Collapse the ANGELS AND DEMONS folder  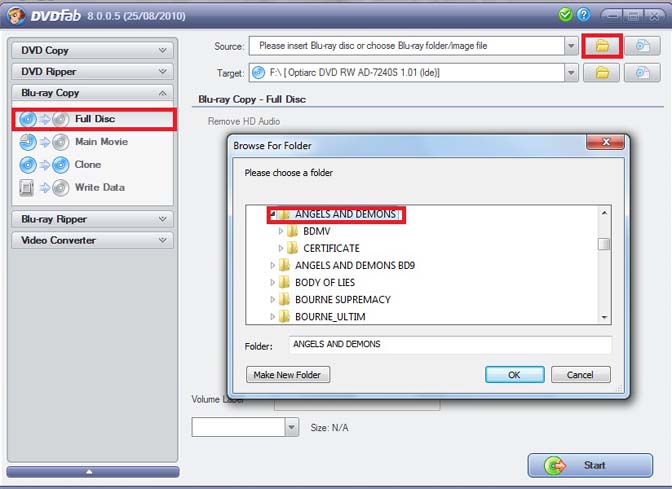[273, 213]
